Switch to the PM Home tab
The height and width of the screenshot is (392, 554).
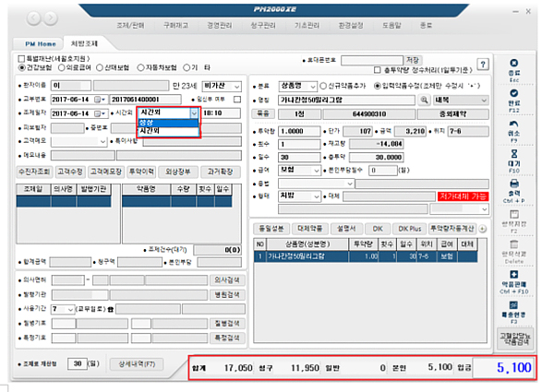click(x=41, y=44)
